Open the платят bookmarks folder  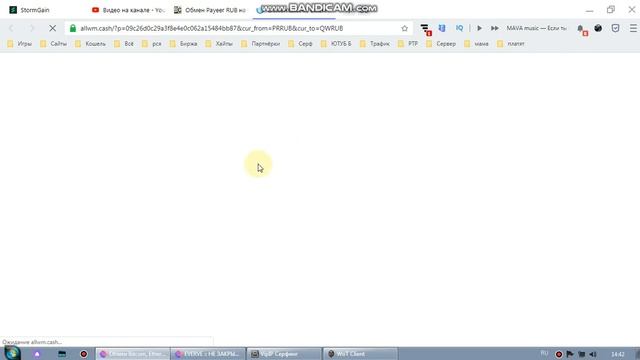[x=511, y=44]
